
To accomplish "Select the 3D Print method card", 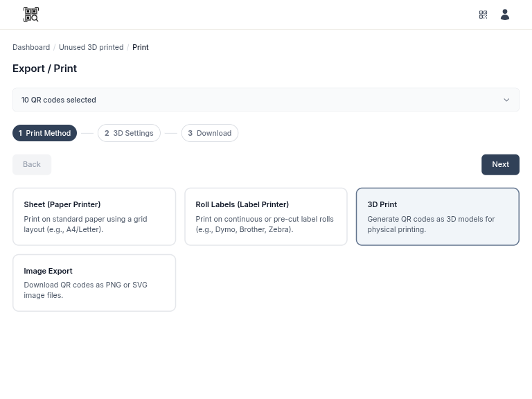I will click(x=437, y=216).
